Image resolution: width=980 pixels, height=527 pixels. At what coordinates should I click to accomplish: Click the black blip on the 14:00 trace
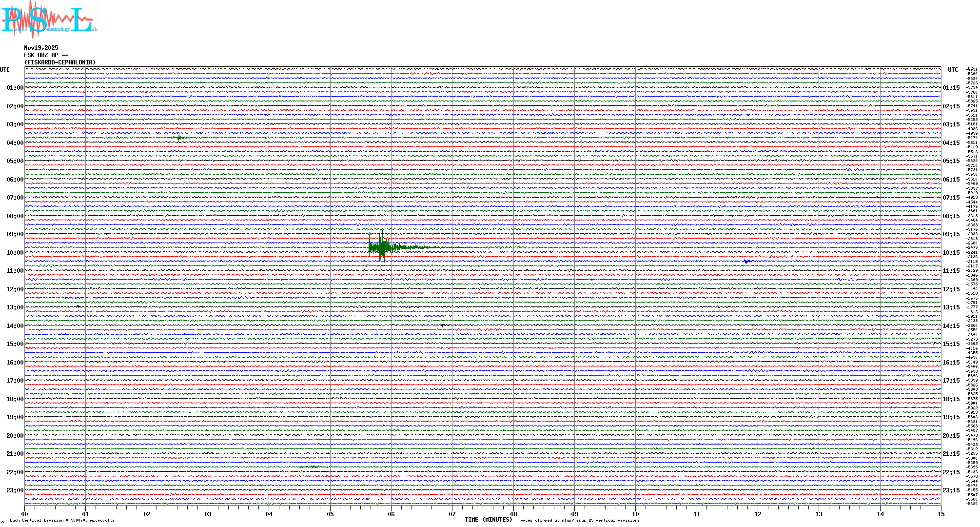[444, 325]
